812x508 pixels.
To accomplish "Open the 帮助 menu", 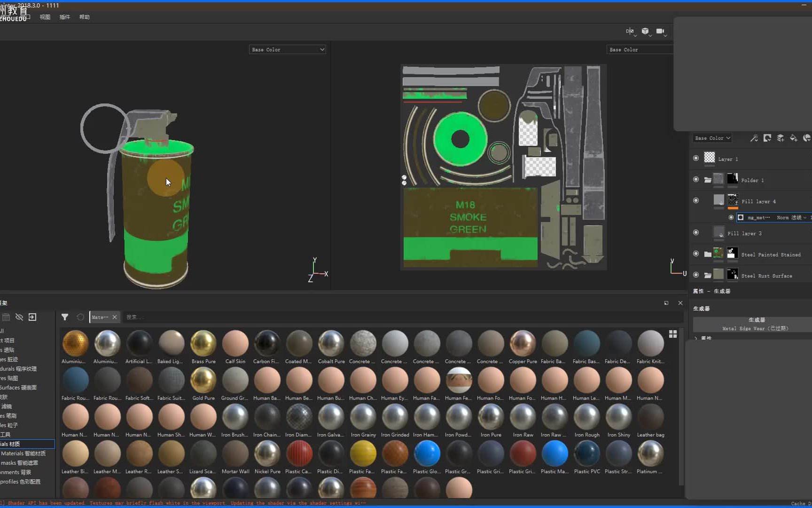I will coord(85,17).
